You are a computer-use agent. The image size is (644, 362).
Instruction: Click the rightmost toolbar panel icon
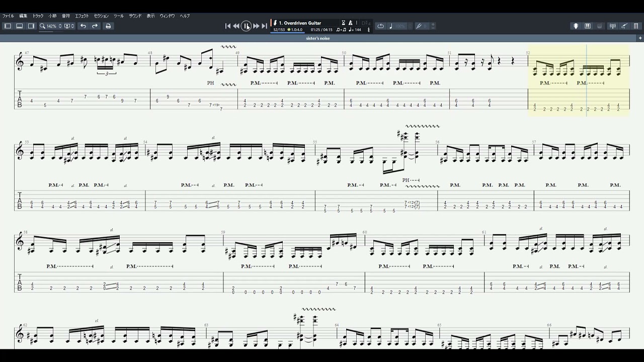pos(636,26)
